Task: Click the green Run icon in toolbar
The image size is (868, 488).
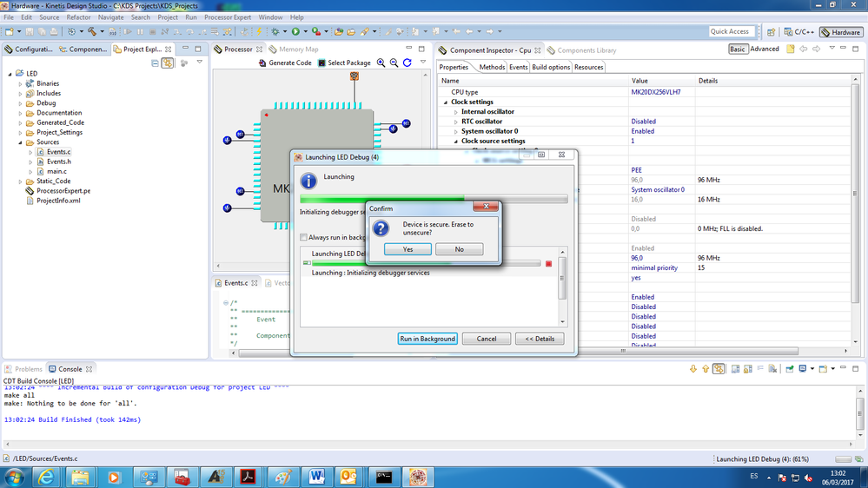Action: [295, 31]
